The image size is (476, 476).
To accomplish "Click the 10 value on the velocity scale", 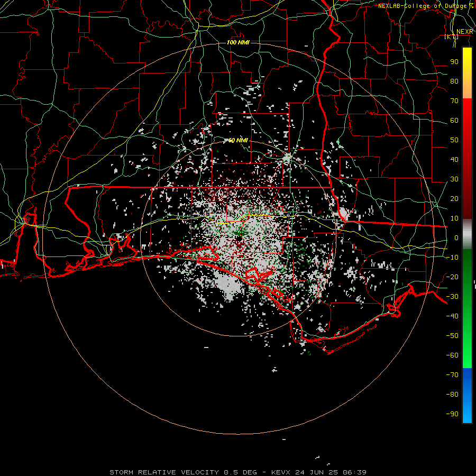I will (x=454, y=218).
